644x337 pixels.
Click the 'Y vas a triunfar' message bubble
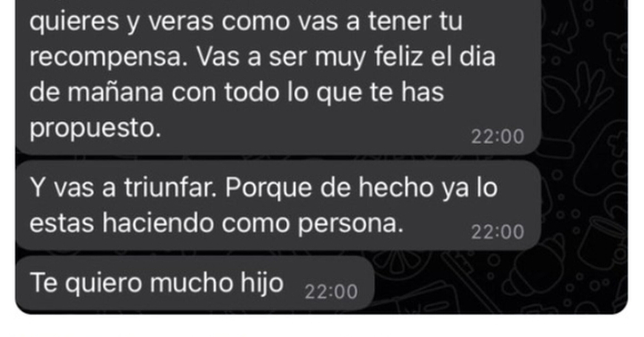[x=278, y=205]
